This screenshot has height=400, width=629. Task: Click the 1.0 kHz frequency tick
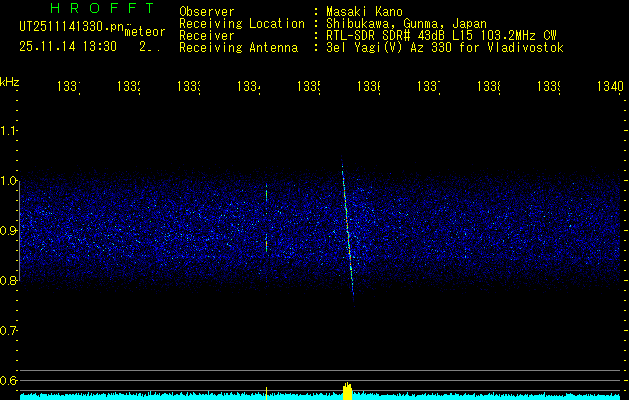click(x=9, y=181)
